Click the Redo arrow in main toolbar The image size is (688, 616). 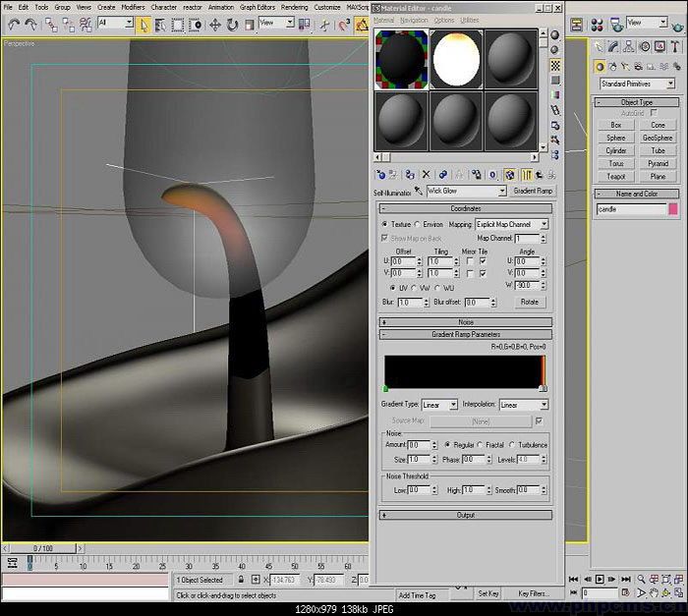(x=30, y=25)
